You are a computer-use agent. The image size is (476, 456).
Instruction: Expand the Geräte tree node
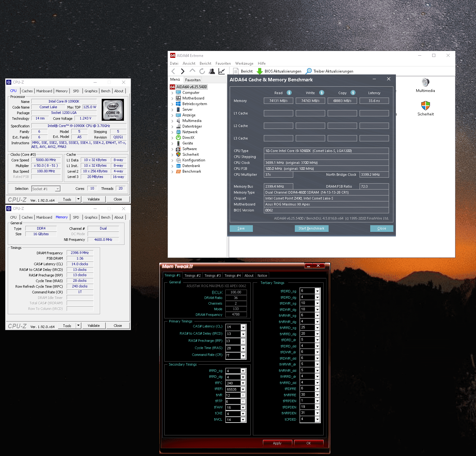[x=172, y=143]
